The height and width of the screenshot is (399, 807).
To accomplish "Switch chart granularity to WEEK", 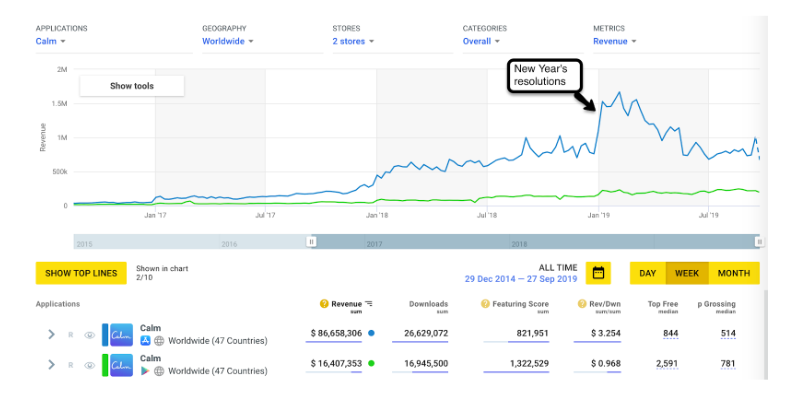I will click(x=687, y=273).
